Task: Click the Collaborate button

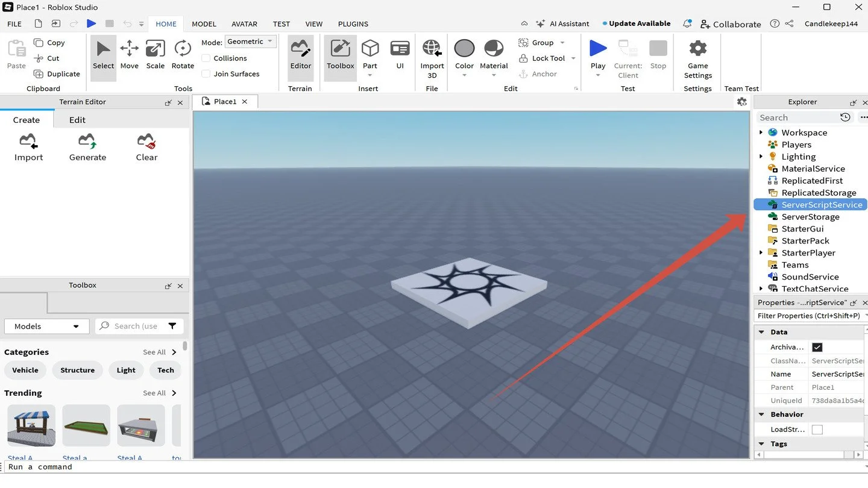Action: point(731,24)
